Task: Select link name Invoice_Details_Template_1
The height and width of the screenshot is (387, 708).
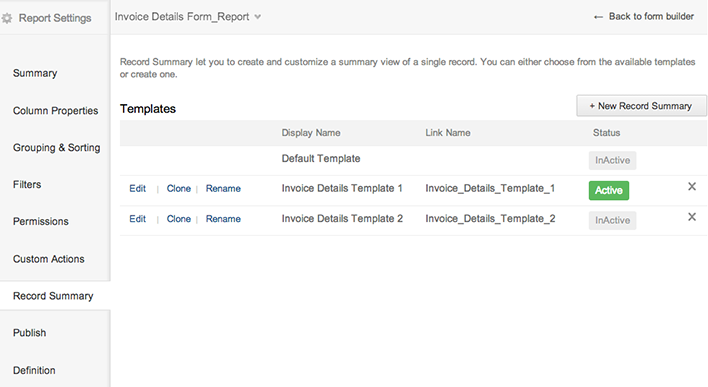Action: [x=490, y=188]
